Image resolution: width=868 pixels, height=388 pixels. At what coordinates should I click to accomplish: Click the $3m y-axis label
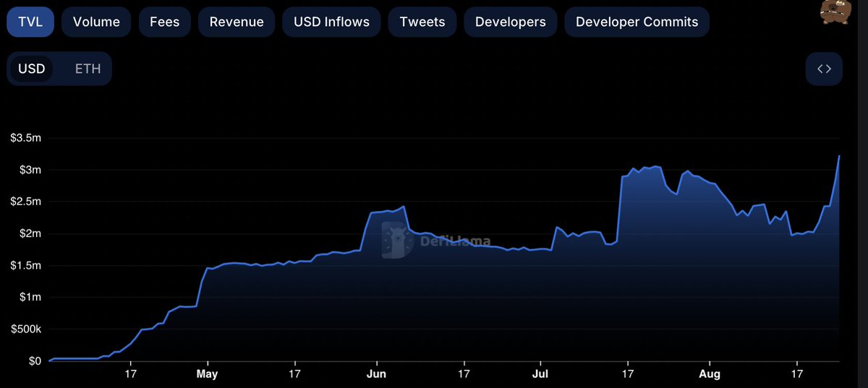tap(30, 170)
